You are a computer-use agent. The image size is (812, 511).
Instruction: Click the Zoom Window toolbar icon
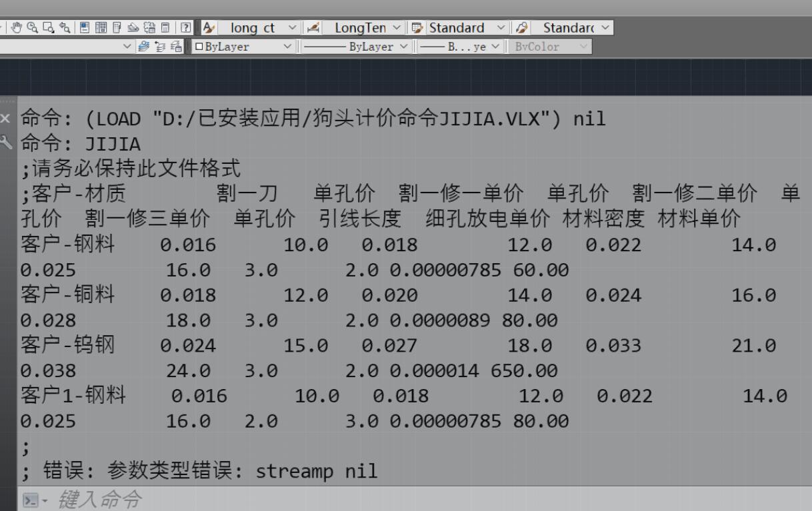47,27
